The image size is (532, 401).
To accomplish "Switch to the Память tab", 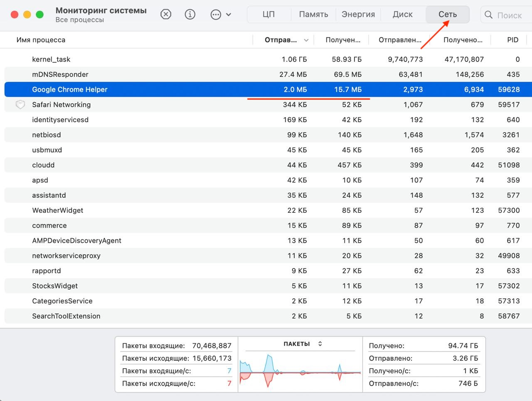I will coord(313,15).
